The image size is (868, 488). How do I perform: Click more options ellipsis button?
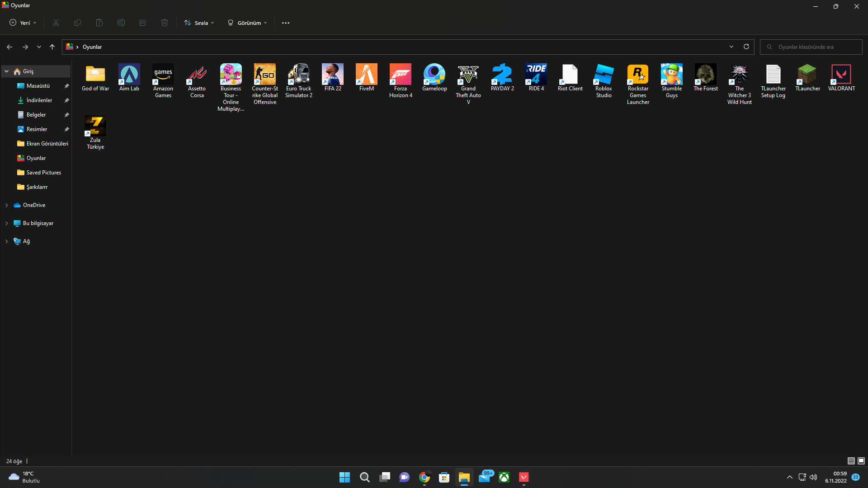point(286,23)
